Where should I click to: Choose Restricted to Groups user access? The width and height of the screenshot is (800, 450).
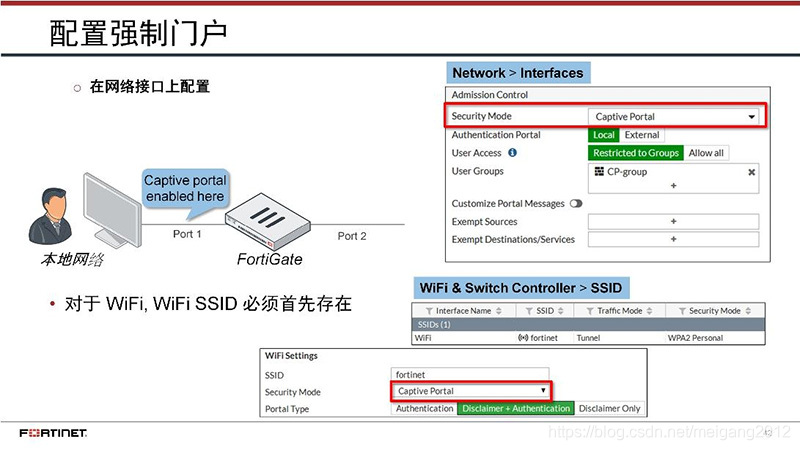[636, 153]
